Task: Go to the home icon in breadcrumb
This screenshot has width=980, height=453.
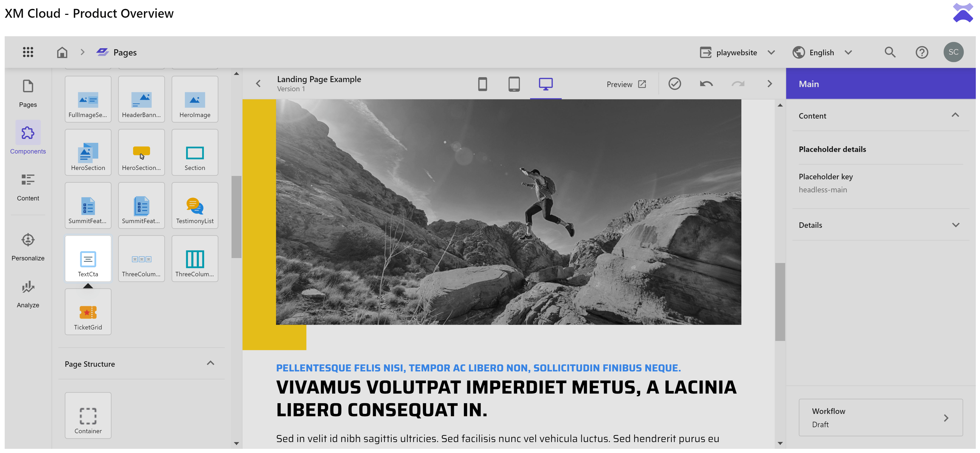Action: [x=62, y=52]
